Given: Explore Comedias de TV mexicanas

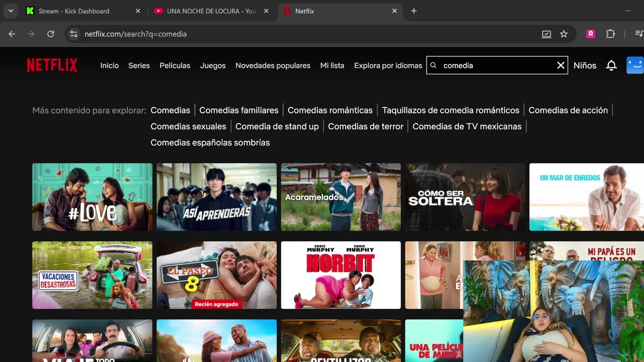Looking at the screenshot, I should tap(467, 126).
